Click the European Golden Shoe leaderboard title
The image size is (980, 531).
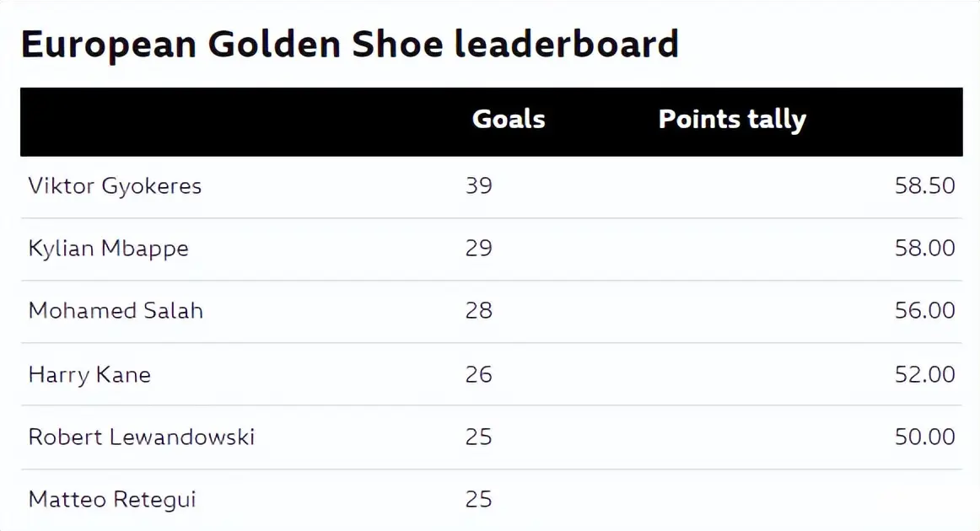pos(349,45)
